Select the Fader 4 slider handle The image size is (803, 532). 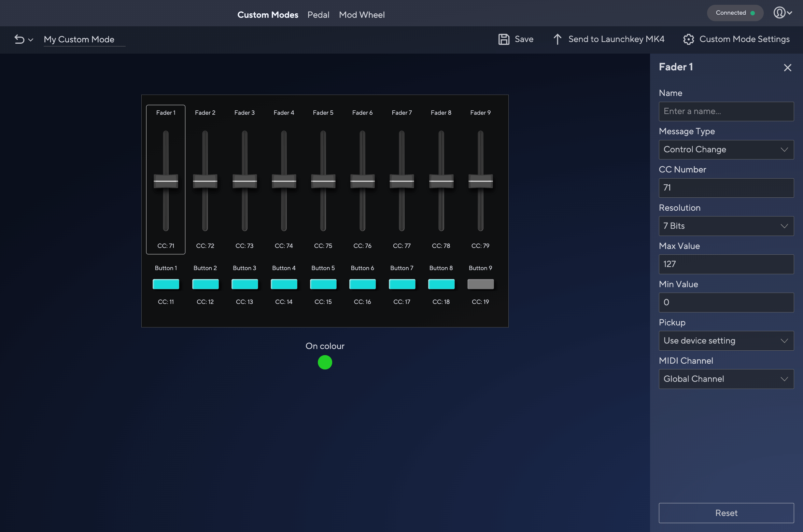click(x=284, y=181)
